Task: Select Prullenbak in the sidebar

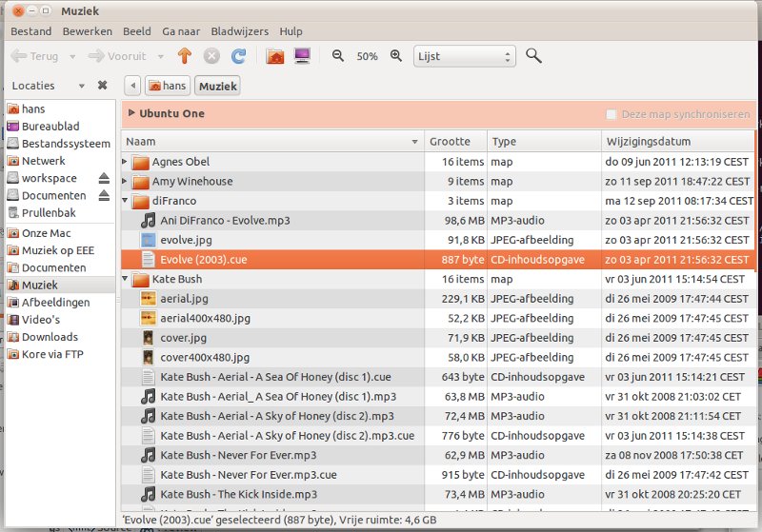Action: (49, 212)
